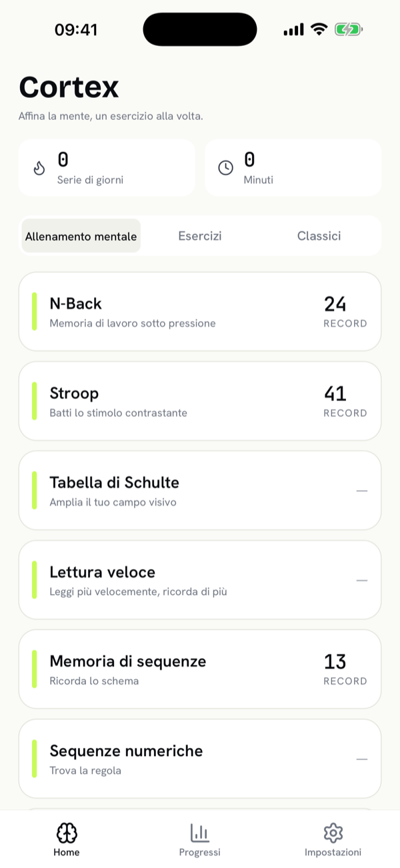Open the Sequenze numeriche card

[x=200, y=758]
